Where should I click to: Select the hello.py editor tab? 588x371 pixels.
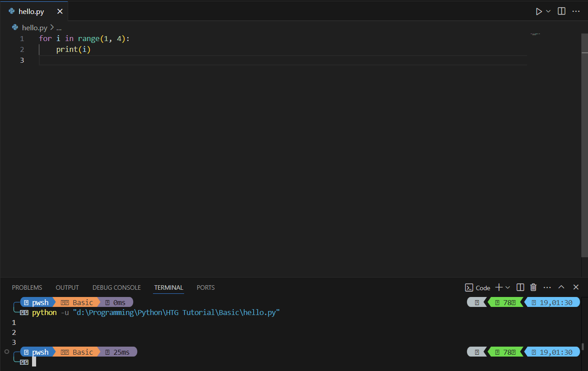31,11
